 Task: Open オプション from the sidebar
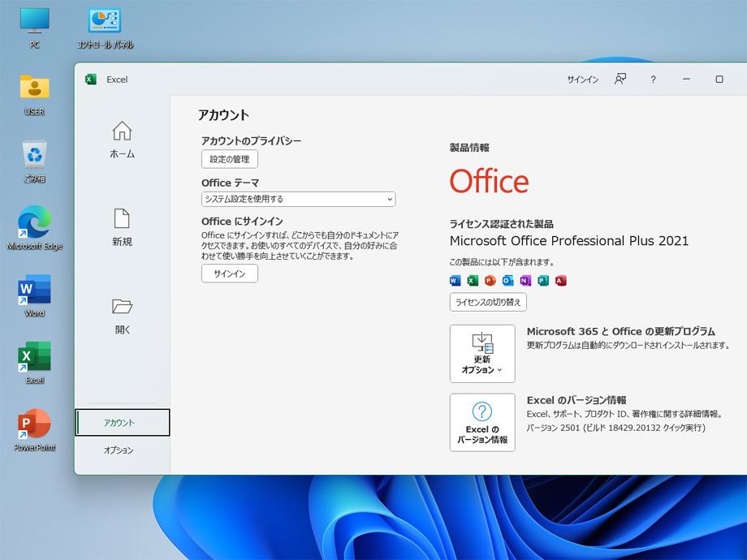(119, 450)
